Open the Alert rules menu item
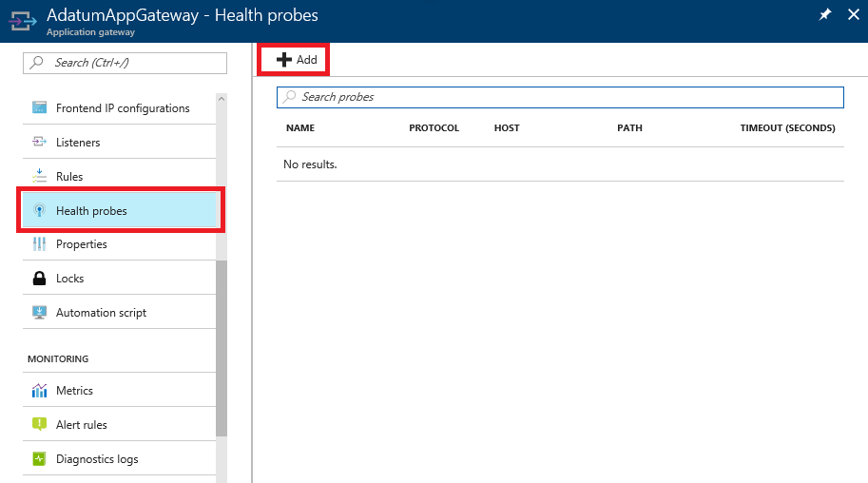Image resolution: width=868 pixels, height=483 pixels. (x=120, y=425)
